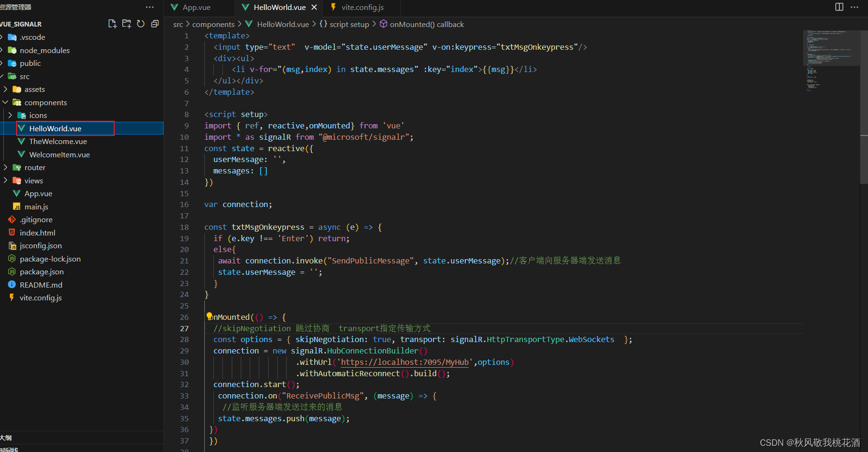
Task: Click 'skipNegotiation: true' on line 28
Action: pos(344,339)
